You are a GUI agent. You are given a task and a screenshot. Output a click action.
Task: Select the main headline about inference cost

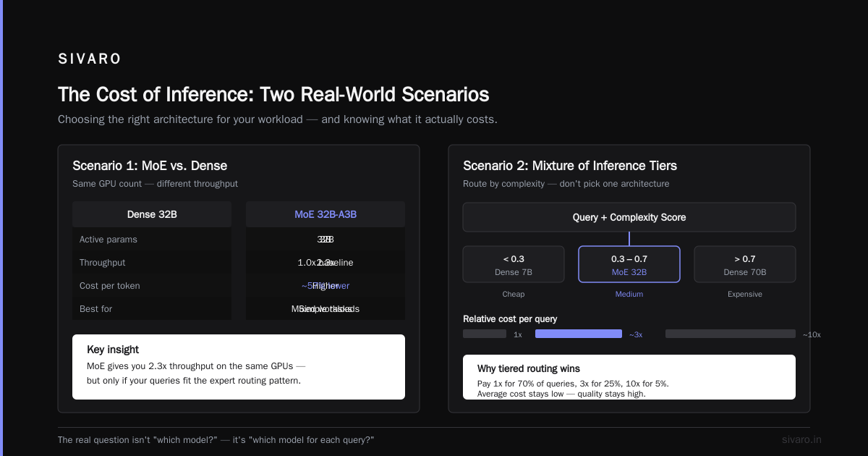pyautogui.click(x=273, y=95)
